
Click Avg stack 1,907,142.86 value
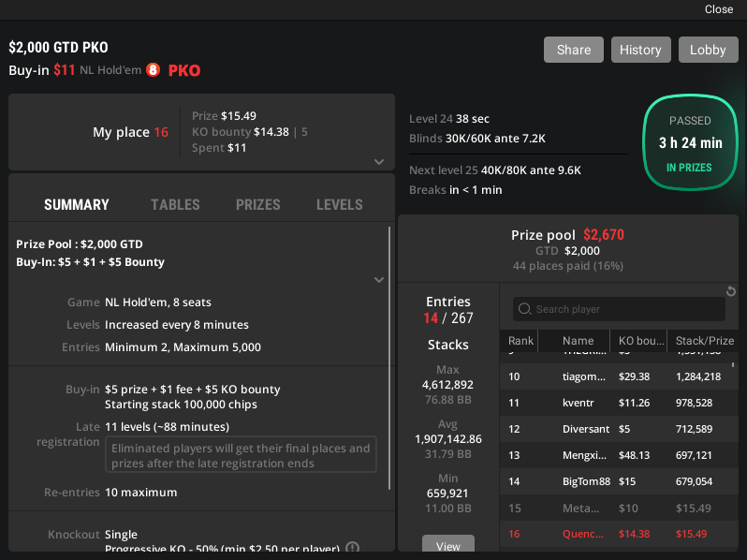tap(447, 439)
